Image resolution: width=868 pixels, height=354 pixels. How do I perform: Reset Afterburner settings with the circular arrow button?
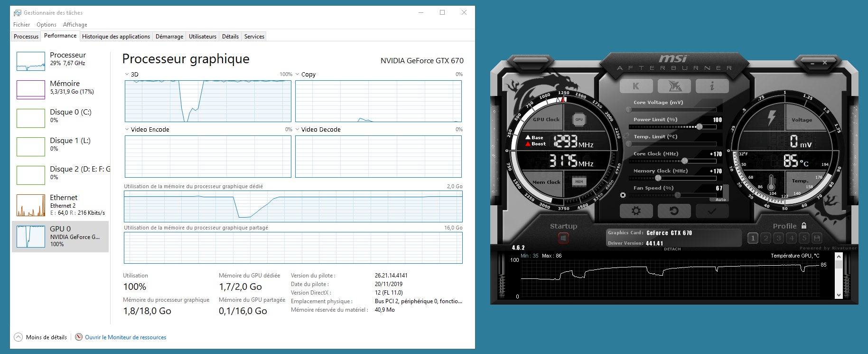pyautogui.click(x=674, y=210)
